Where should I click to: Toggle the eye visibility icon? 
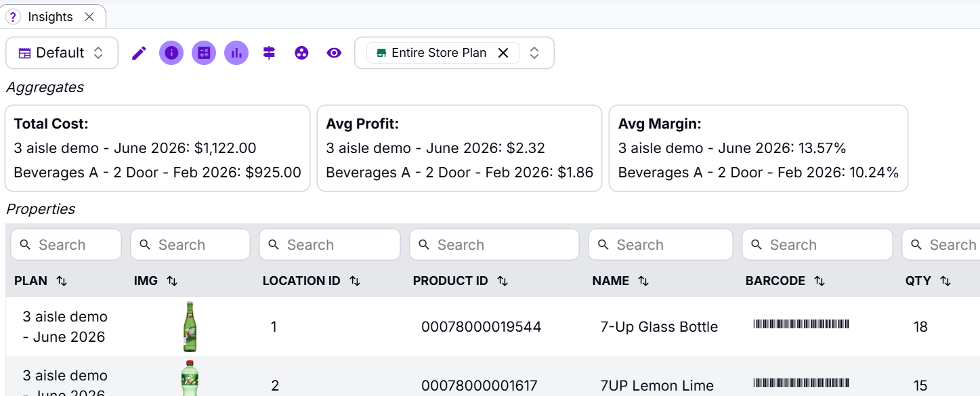coord(334,53)
